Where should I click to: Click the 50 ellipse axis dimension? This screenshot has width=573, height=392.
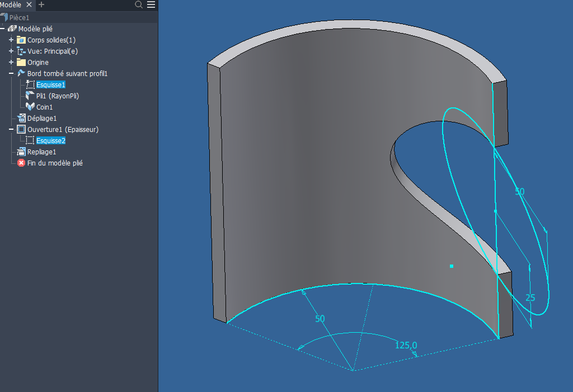(520, 191)
